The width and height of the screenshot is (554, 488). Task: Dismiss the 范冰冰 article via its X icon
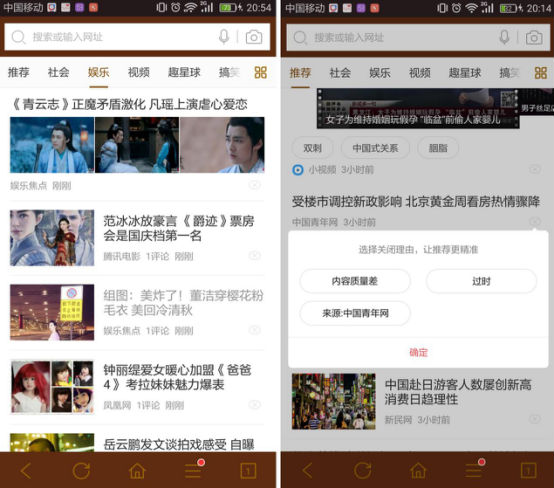tap(255, 255)
